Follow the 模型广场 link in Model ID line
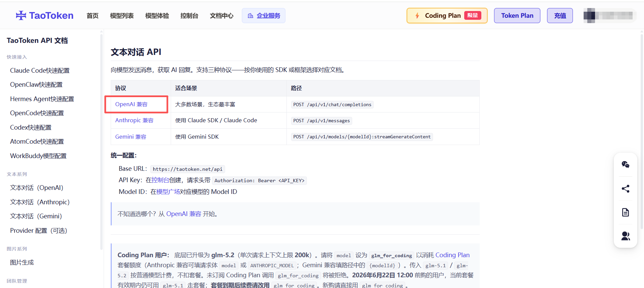The height and width of the screenshot is (288, 644). click(168, 192)
